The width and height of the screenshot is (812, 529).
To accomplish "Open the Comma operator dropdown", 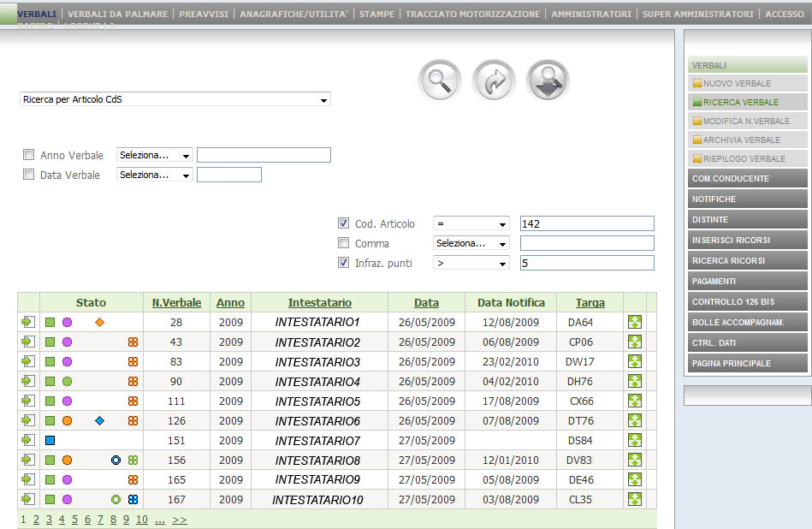I will 471,243.
